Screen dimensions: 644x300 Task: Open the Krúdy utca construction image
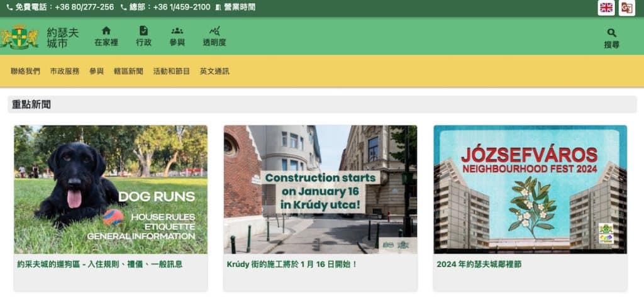(320, 189)
